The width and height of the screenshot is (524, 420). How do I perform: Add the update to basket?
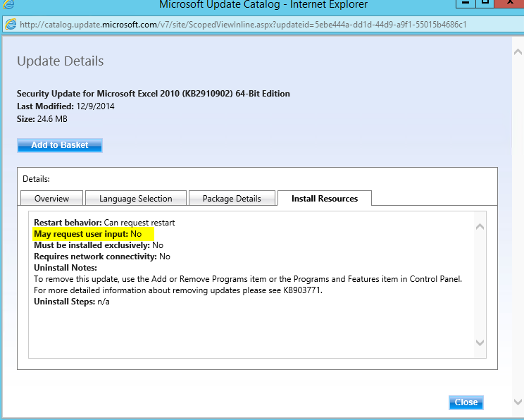click(x=60, y=145)
